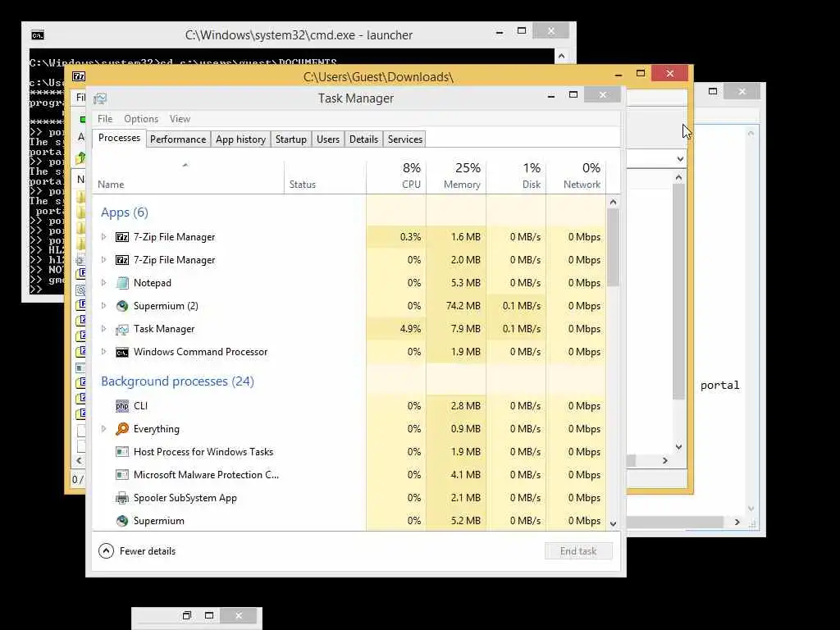
Task: Select the Processes tab
Action: [x=119, y=138]
